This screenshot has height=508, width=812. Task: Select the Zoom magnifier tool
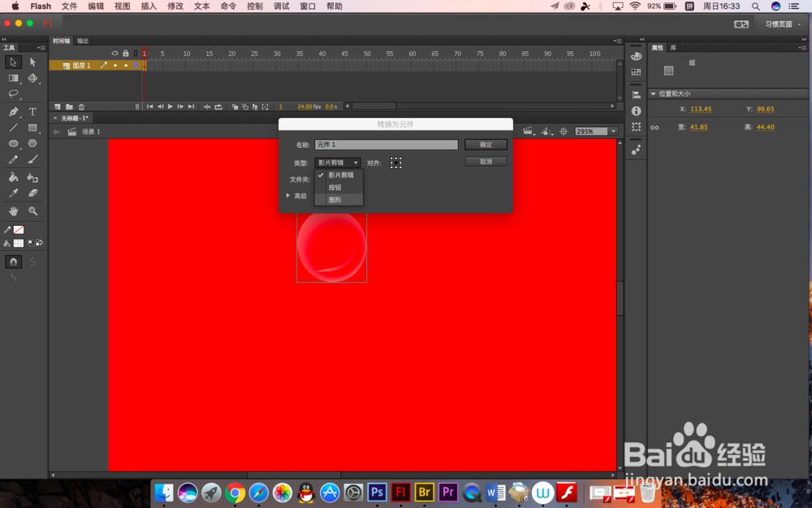32,211
